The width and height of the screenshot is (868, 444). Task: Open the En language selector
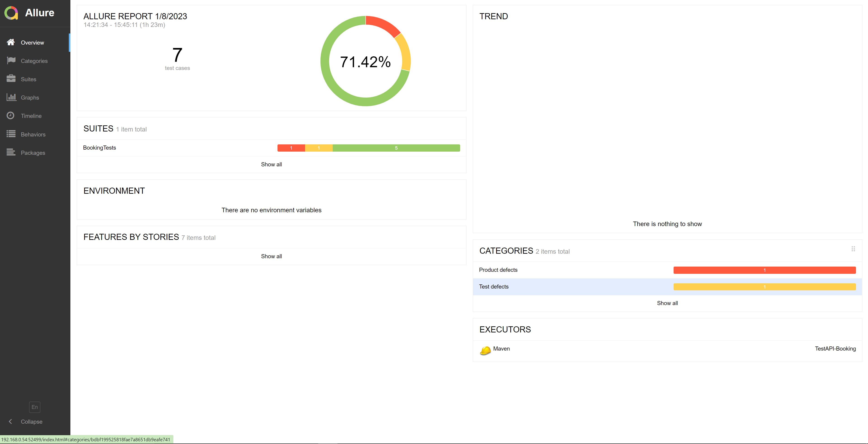(x=35, y=407)
